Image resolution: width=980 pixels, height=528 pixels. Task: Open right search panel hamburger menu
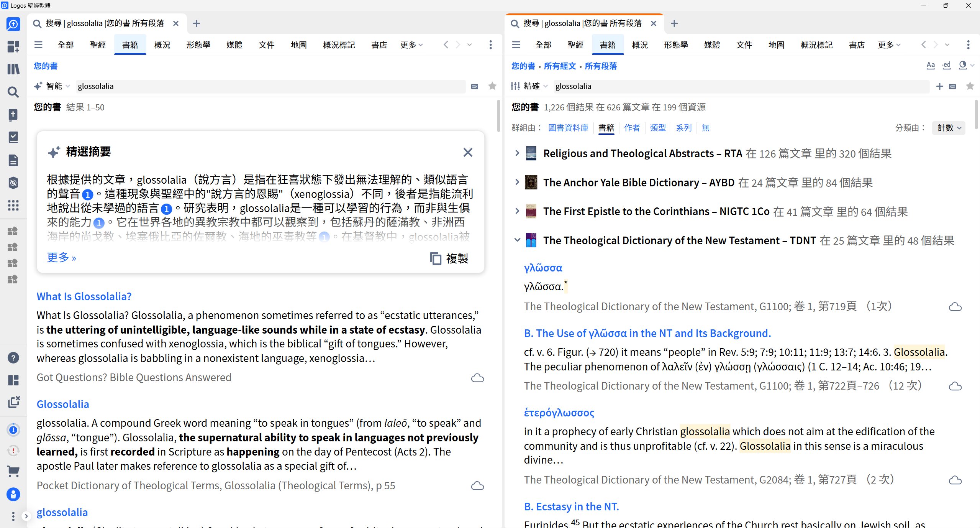[x=516, y=45]
